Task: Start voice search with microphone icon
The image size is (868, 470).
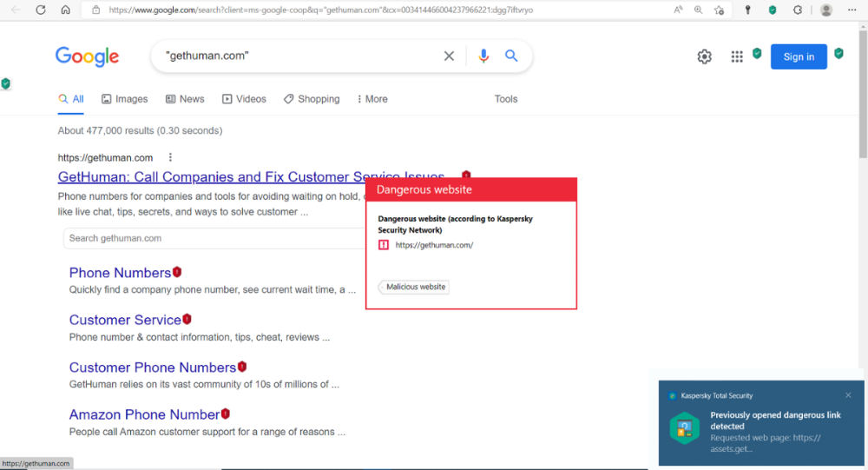Action: pyautogui.click(x=483, y=56)
